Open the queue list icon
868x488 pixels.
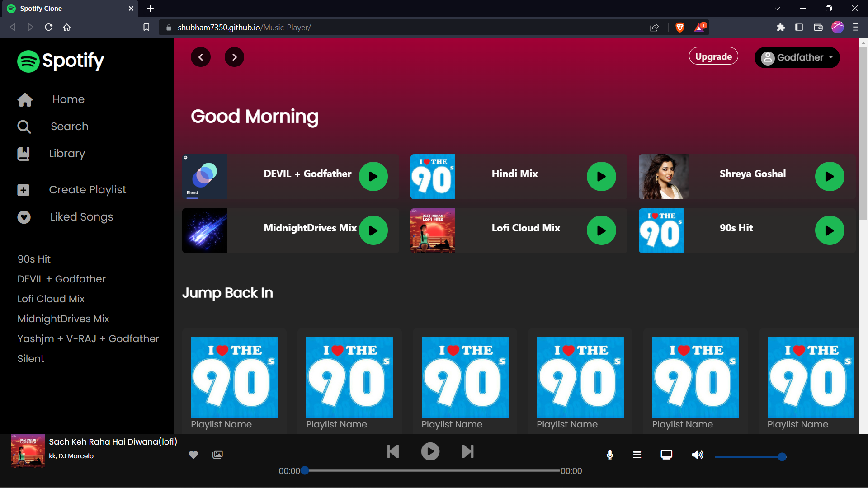pos(637,455)
